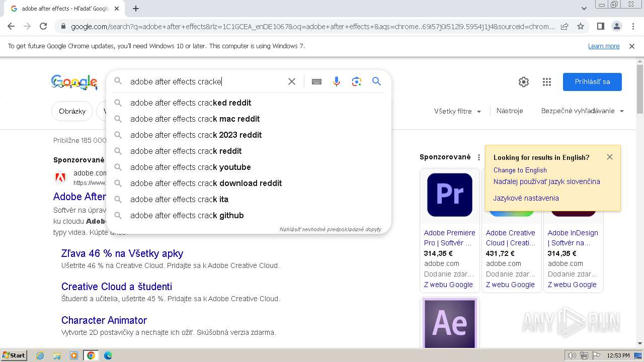644x362 pixels.
Task: Share this page from address bar
Action: [x=565, y=26]
